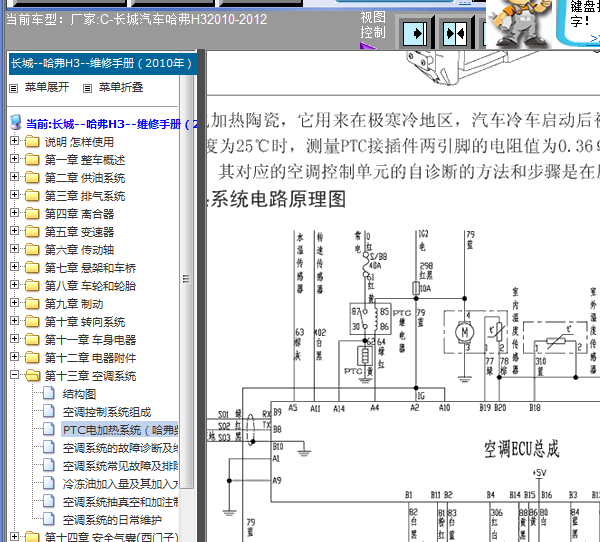Click folder icon of 第一章 整车概述

click(32, 159)
